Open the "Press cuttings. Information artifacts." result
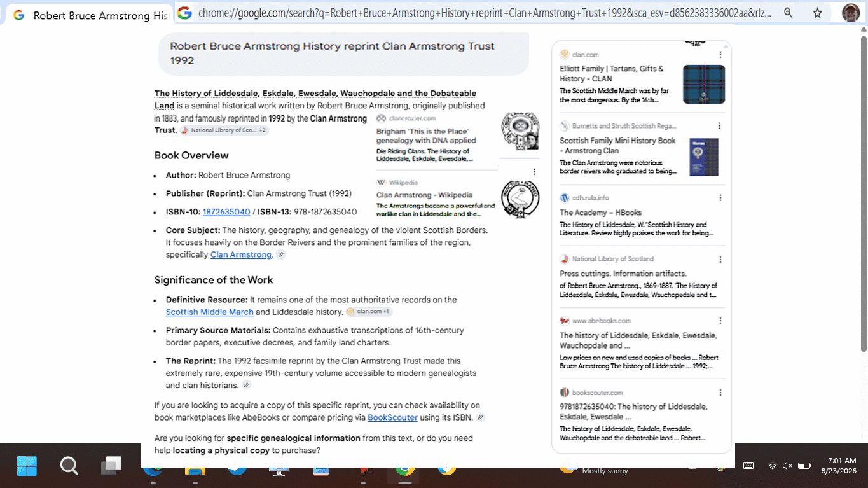The image size is (868, 488). (x=623, y=274)
